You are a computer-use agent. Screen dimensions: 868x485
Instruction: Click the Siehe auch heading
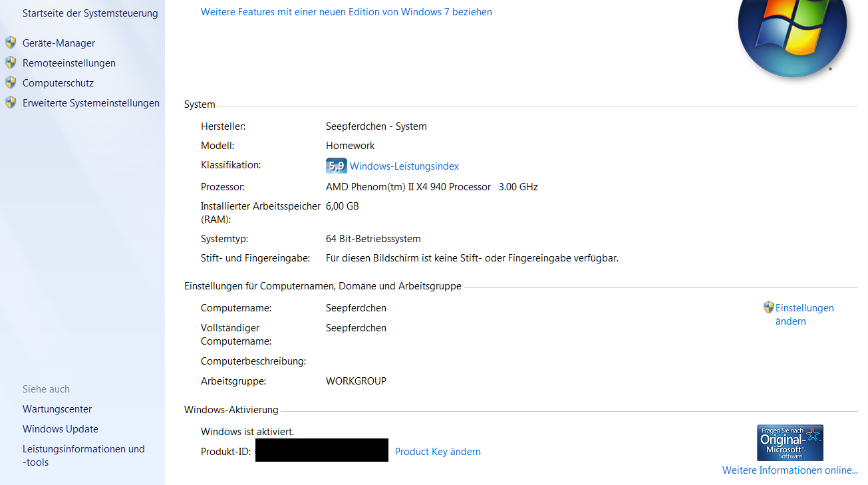tap(46, 389)
